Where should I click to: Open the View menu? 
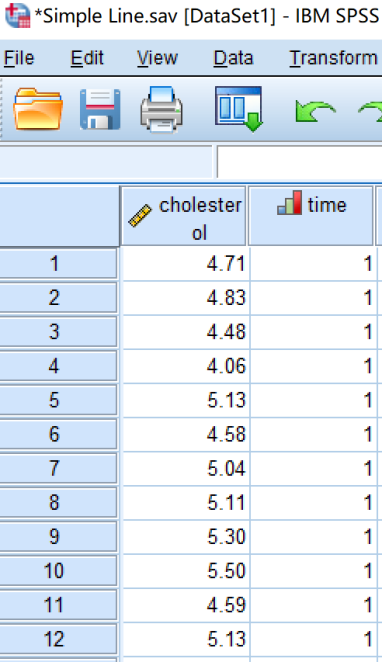tap(157, 58)
